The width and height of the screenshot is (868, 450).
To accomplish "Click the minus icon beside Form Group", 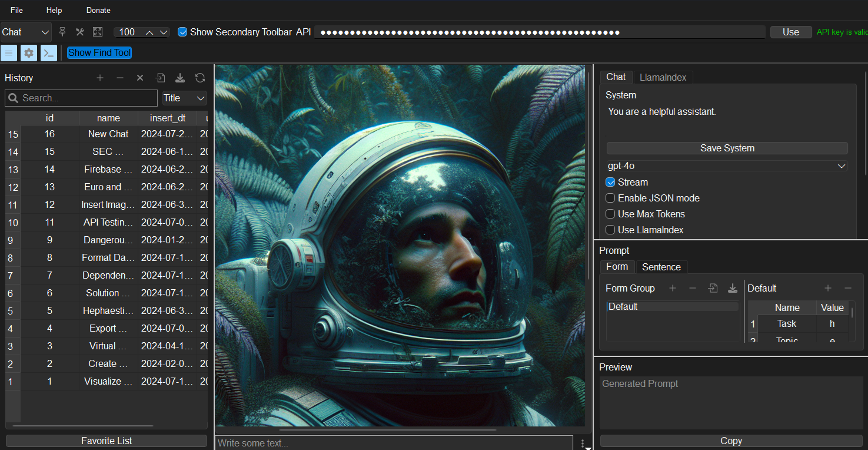I will pyautogui.click(x=693, y=288).
